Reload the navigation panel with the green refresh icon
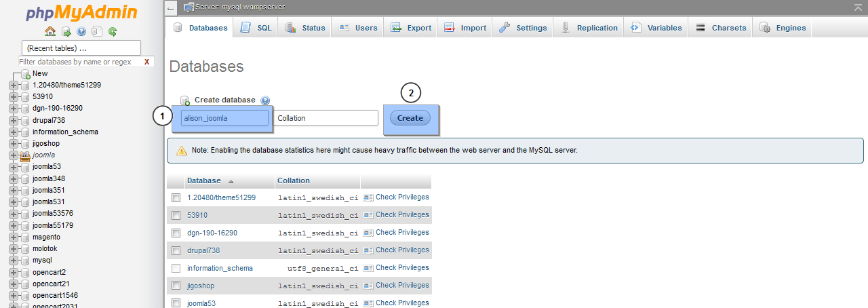The width and height of the screenshot is (868, 308). pos(113,31)
